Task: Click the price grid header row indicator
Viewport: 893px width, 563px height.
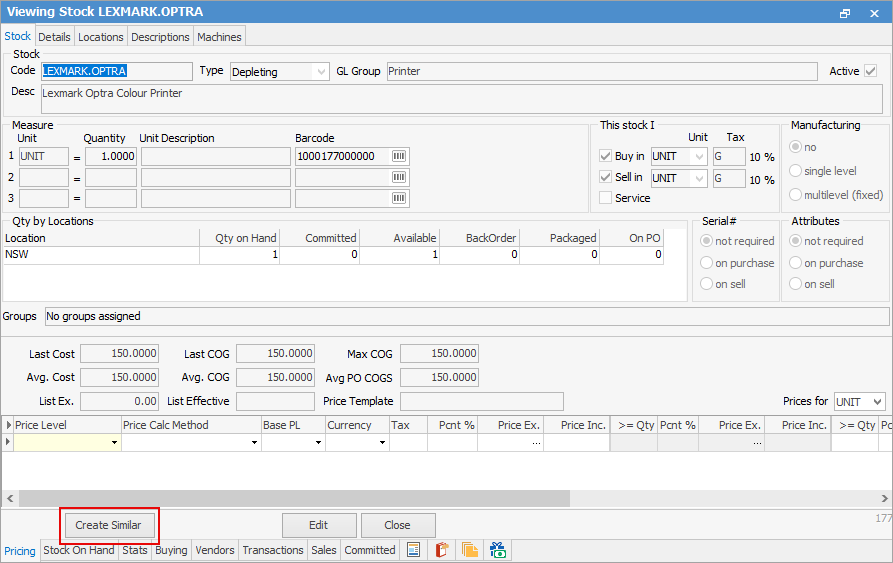Action: click(x=8, y=425)
